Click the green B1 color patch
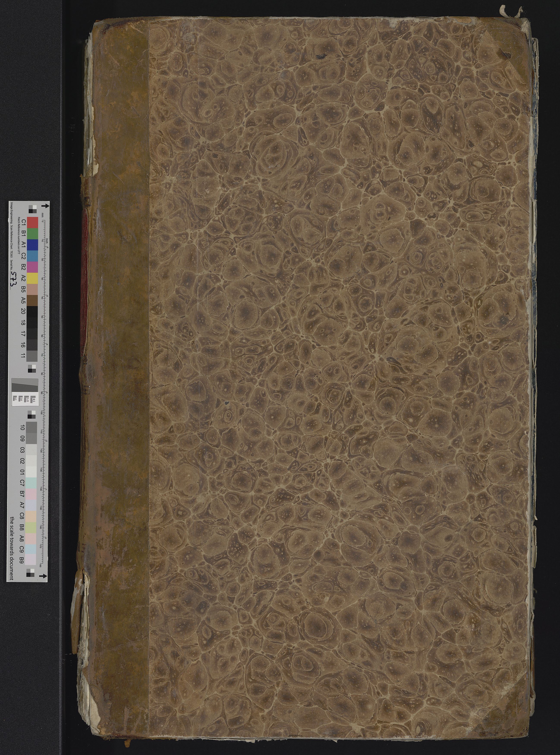 (33, 234)
